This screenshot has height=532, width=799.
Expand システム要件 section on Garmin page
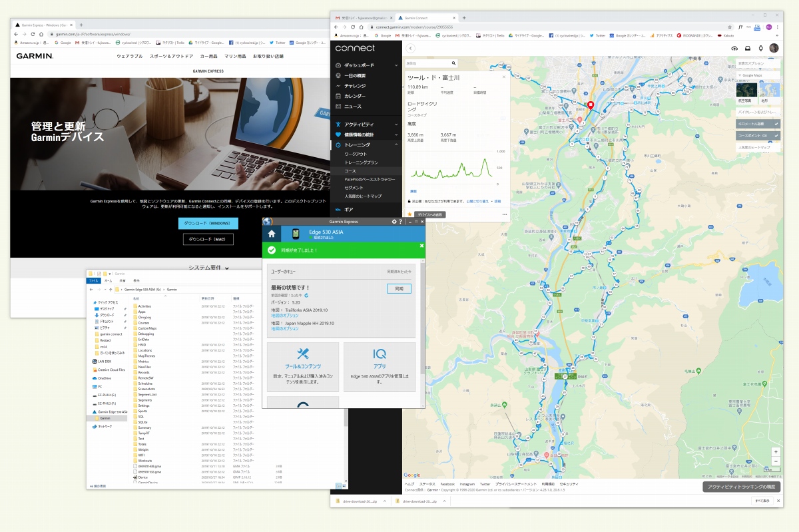(x=208, y=267)
